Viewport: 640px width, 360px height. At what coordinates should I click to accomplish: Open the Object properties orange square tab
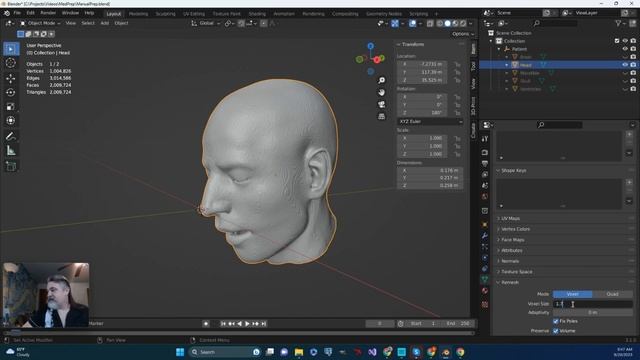click(484, 224)
